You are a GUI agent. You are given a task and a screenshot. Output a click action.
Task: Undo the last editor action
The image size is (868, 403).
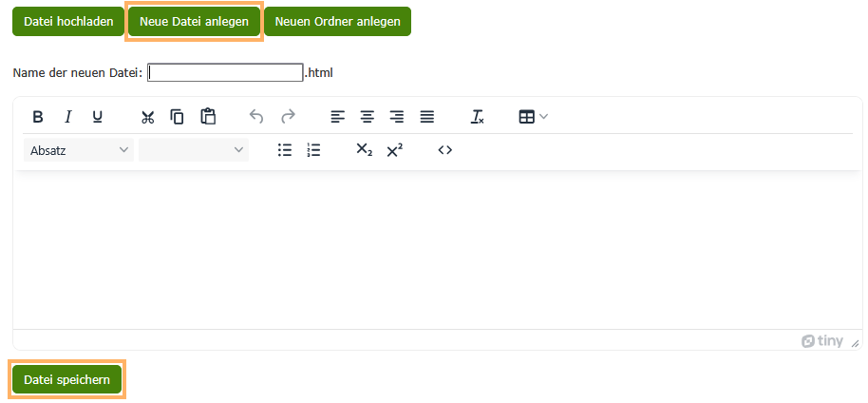[x=256, y=117]
